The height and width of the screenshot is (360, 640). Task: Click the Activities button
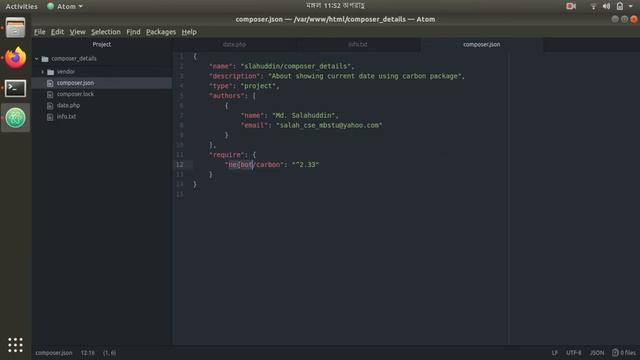click(21, 6)
